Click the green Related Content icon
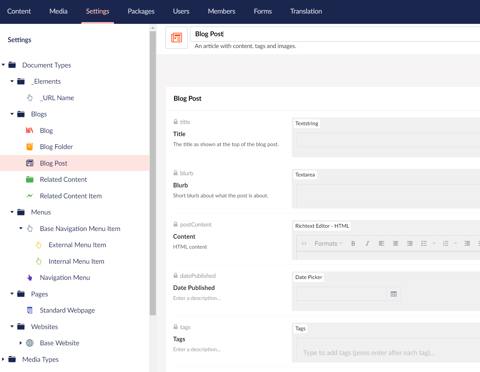480x372 pixels. [x=30, y=179]
